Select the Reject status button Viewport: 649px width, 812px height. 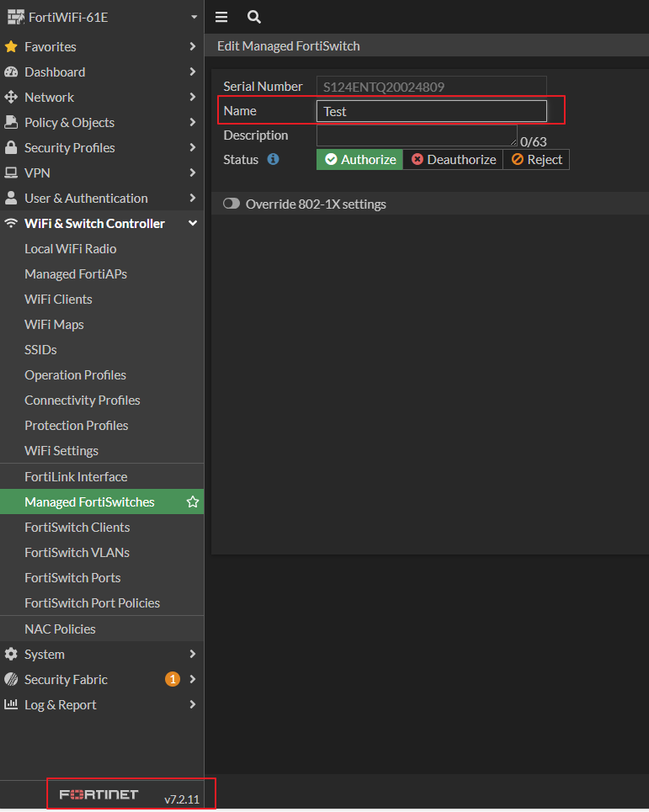537,160
